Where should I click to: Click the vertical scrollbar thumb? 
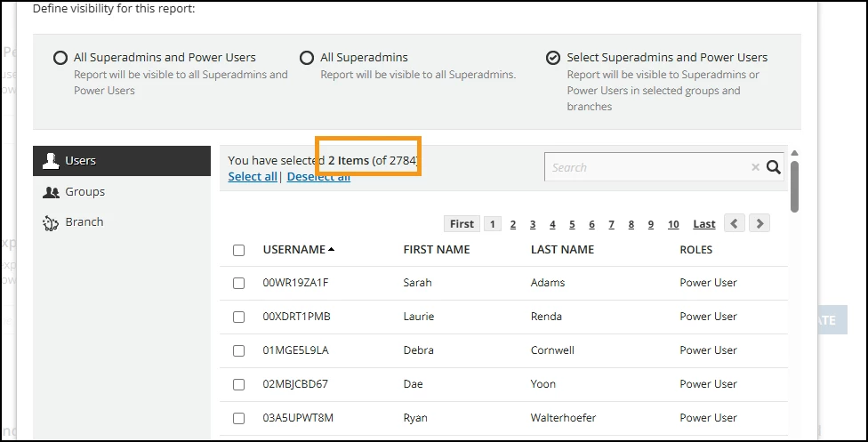pos(794,187)
